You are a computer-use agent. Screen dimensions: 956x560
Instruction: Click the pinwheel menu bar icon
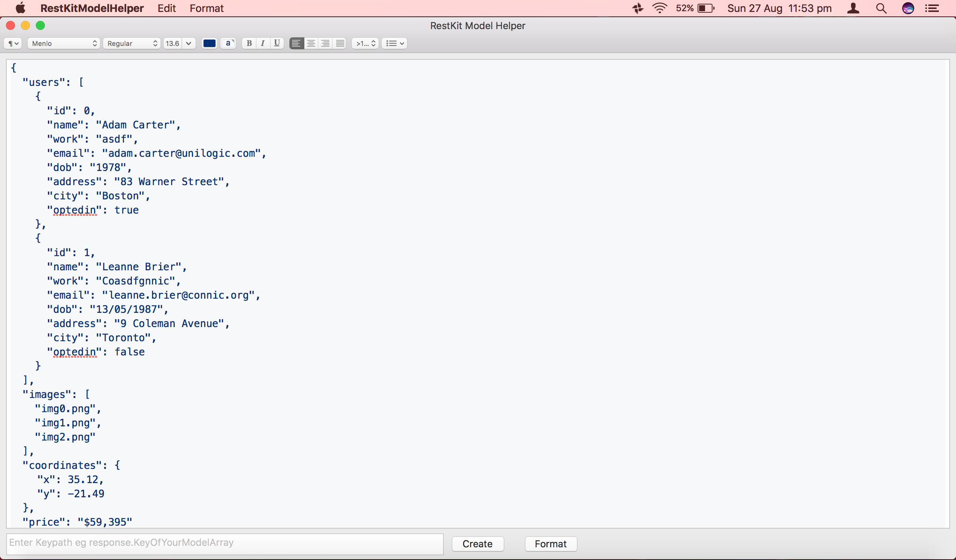[x=638, y=8]
